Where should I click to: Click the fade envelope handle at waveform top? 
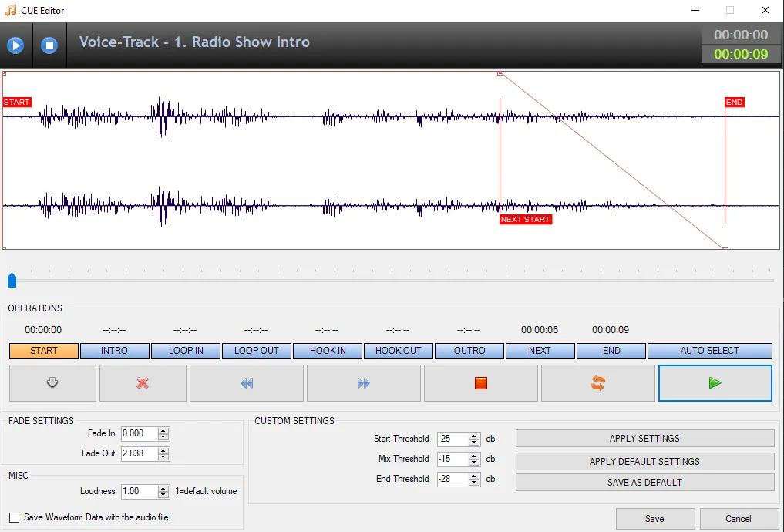click(x=500, y=73)
